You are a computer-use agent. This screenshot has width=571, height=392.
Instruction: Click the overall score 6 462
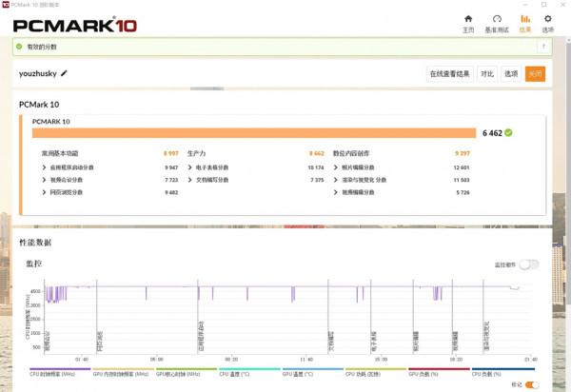pos(492,133)
